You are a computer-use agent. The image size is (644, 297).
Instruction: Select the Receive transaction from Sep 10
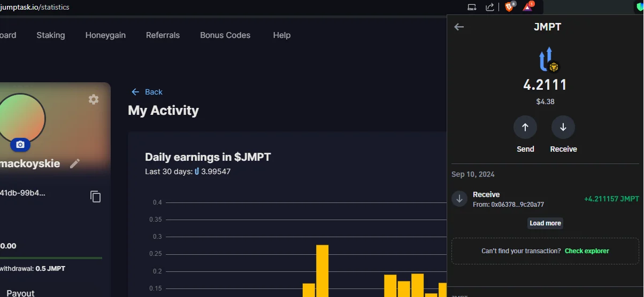(545, 199)
